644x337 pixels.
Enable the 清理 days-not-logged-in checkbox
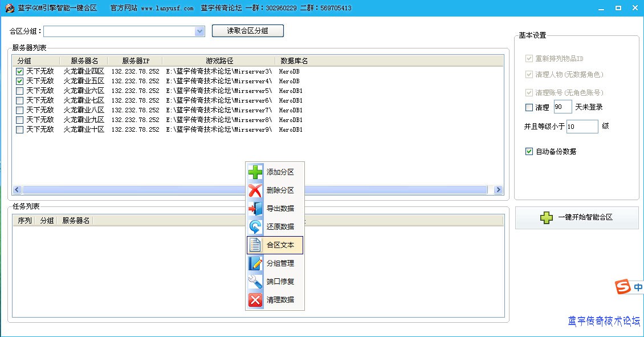point(529,107)
